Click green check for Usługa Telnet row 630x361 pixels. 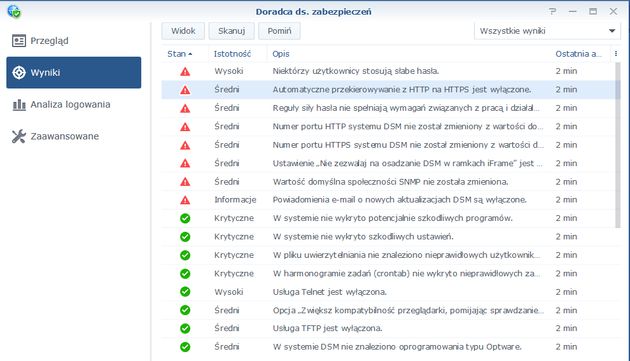point(185,291)
